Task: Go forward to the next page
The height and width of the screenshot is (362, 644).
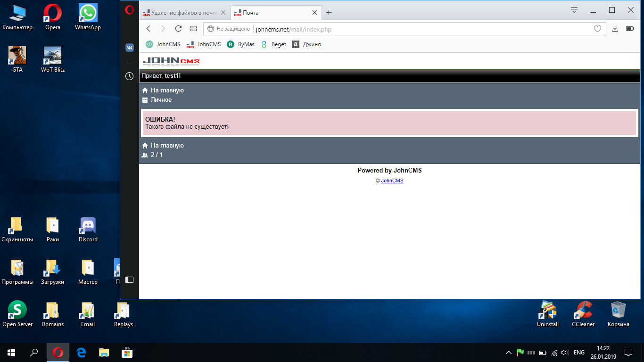Action: [x=163, y=29]
